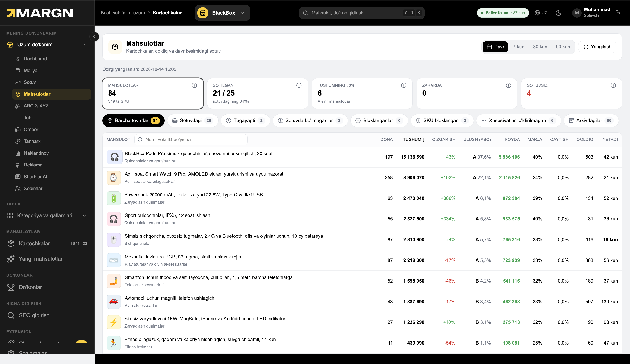The height and width of the screenshot is (364, 630).
Task: Select the 7 kun period option
Action: 518,47
